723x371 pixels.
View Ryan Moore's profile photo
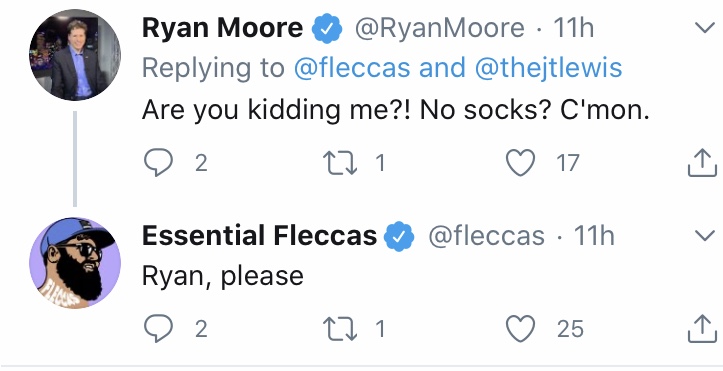[x=75, y=54]
